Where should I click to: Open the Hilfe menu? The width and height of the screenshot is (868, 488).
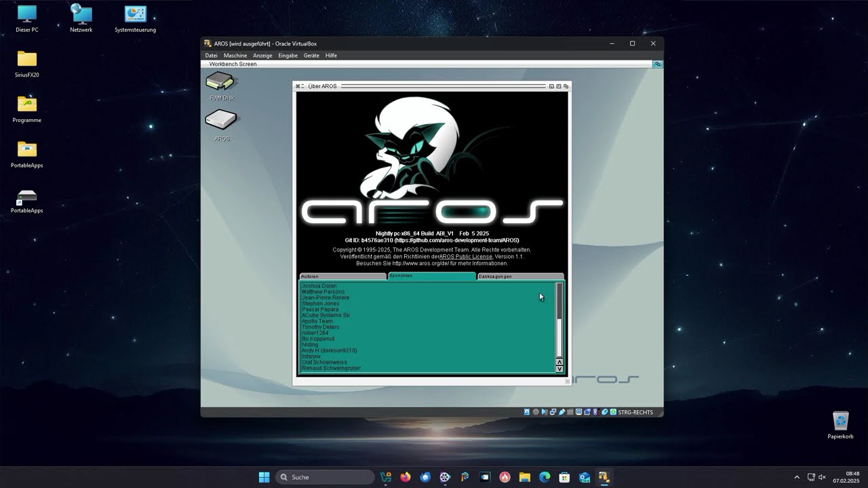click(x=331, y=56)
